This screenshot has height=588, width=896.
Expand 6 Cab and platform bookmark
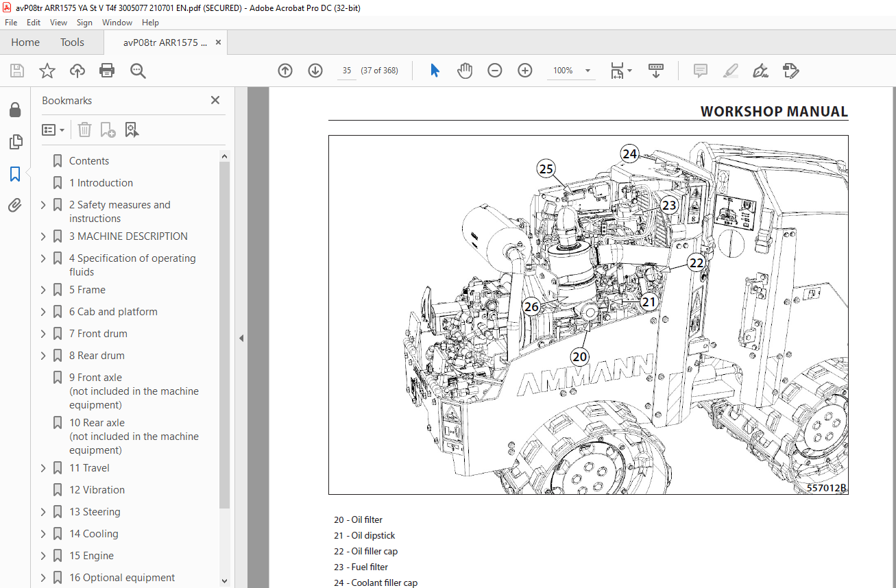point(43,312)
